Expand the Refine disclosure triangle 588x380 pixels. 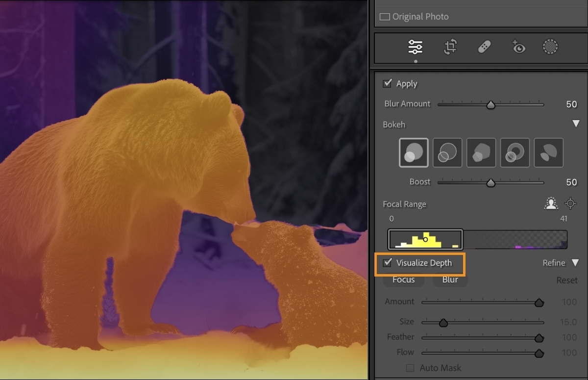(x=576, y=263)
